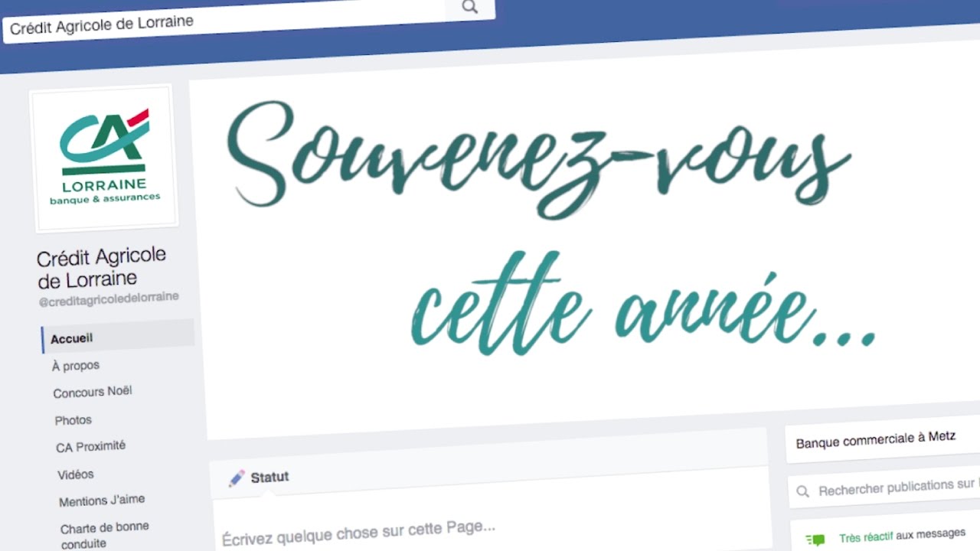Viewport: 980px width, 551px height.
Task: Click the Crédit Agricole de Lorraine page name
Action: pos(102,266)
